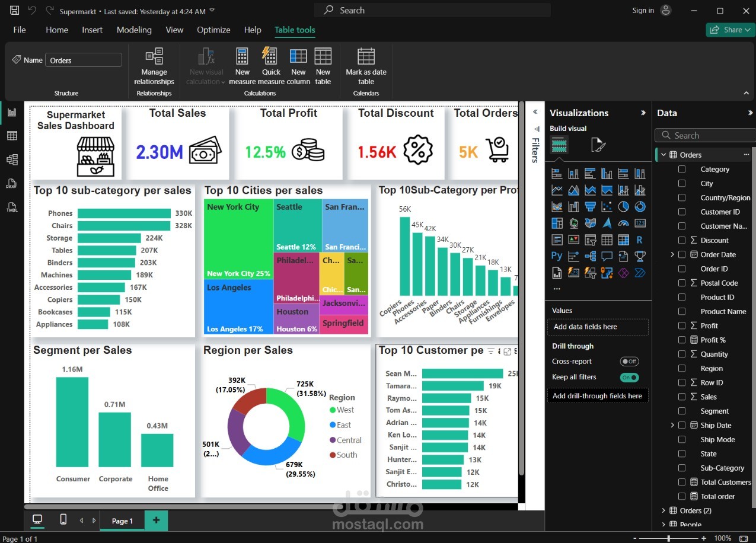Click New column in ribbon
756x543 pixels.
click(298, 66)
